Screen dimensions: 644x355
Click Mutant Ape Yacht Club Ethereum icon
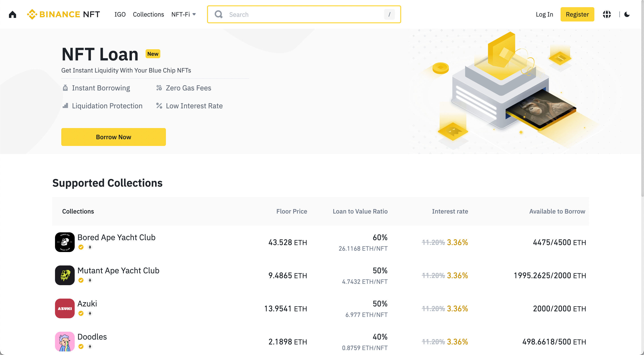(90, 280)
